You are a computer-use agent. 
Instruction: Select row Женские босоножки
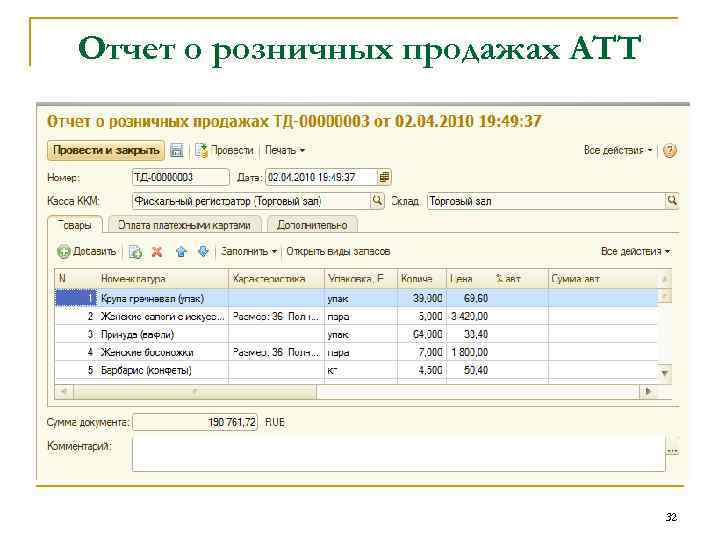click(356, 352)
